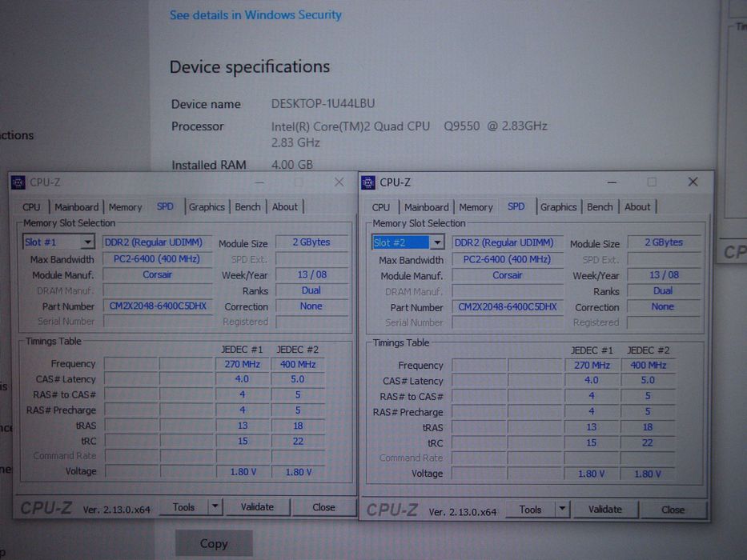Close the right CPU-Z window
This screenshot has width=747, height=560.
click(x=693, y=182)
